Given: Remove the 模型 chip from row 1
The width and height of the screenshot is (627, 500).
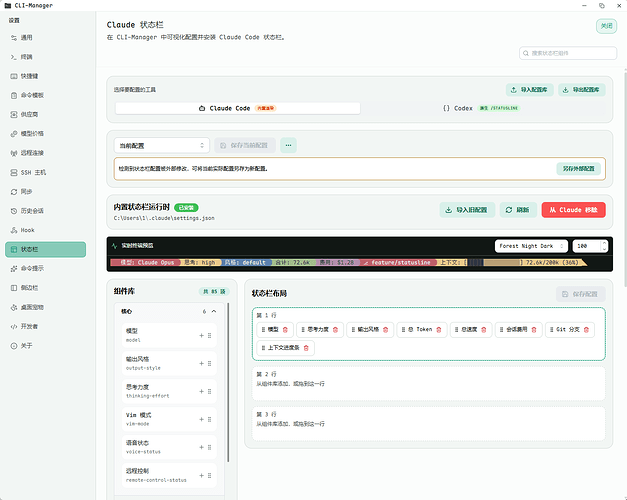Looking at the screenshot, I should coord(285,330).
